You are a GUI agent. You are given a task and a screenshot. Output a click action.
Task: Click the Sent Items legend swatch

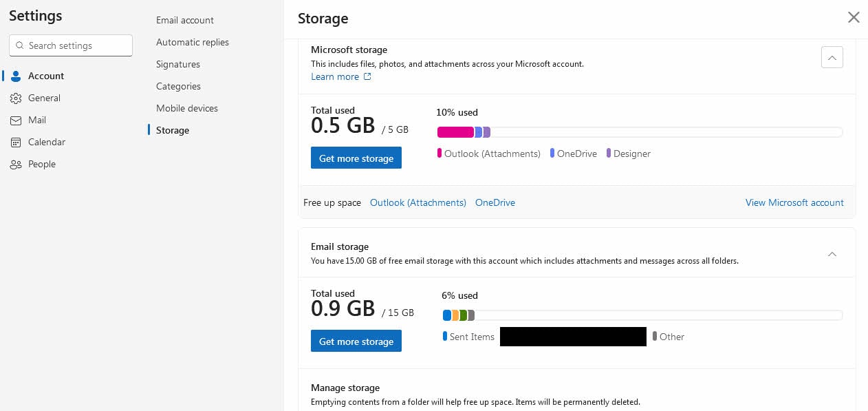pos(445,337)
